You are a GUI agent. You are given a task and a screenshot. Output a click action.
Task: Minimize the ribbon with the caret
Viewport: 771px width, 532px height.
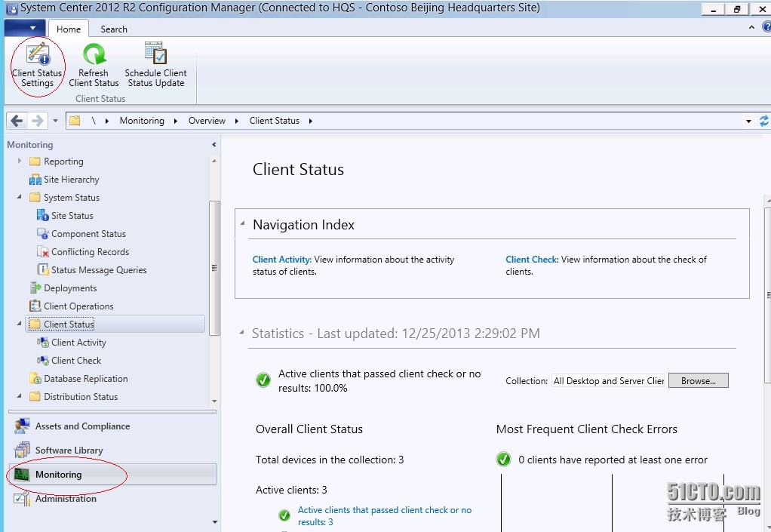[751, 27]
